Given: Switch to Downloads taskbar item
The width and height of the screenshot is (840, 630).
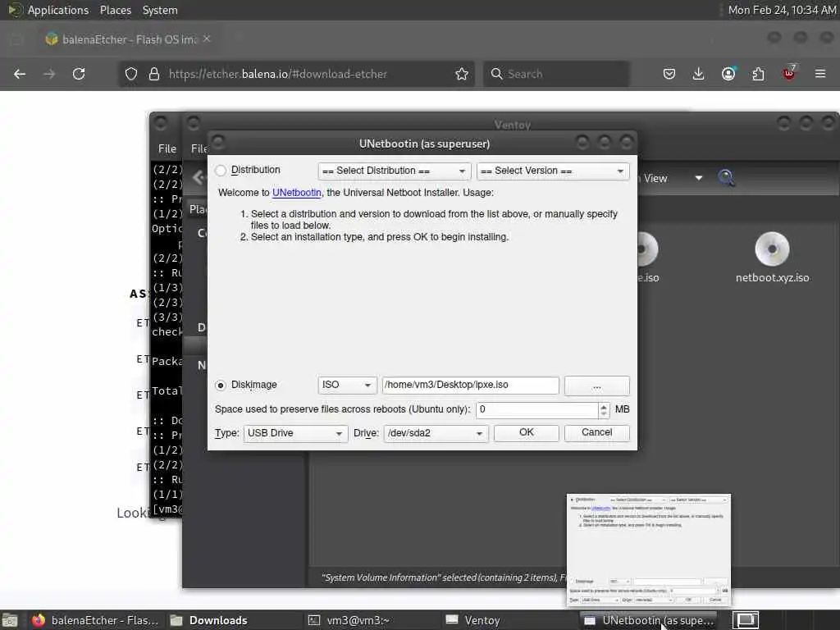Looking at the screenshot, I should [209, 620].
